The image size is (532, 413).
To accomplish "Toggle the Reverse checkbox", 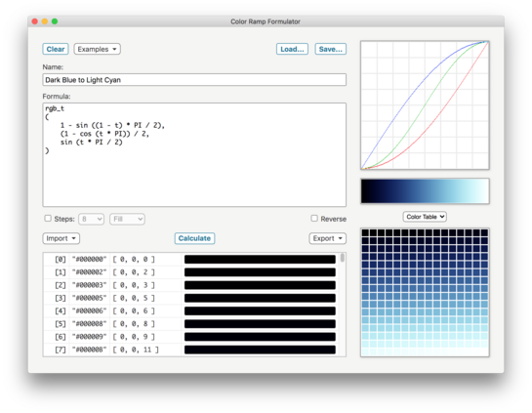I will (314, 218).
